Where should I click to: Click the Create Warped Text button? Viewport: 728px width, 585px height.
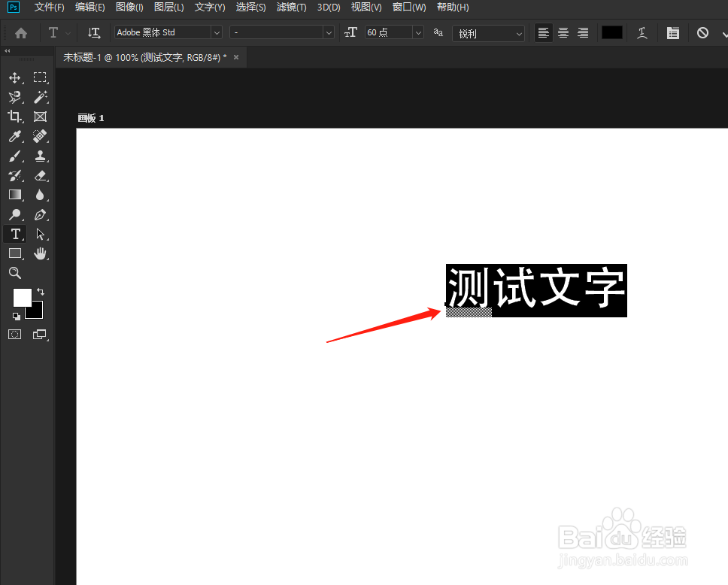[x=642, y=33]
